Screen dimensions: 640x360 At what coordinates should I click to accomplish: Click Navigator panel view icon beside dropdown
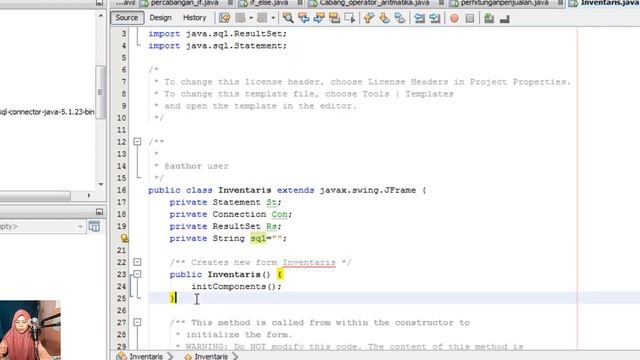click(x=94, y=226)
